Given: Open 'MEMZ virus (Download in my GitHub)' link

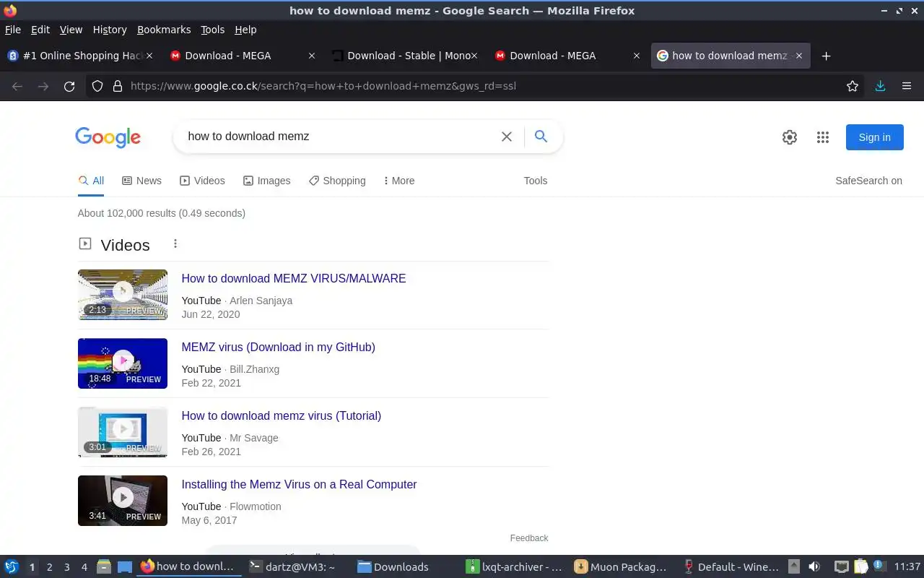Looking at the screenshot, I should click(278, 347).
